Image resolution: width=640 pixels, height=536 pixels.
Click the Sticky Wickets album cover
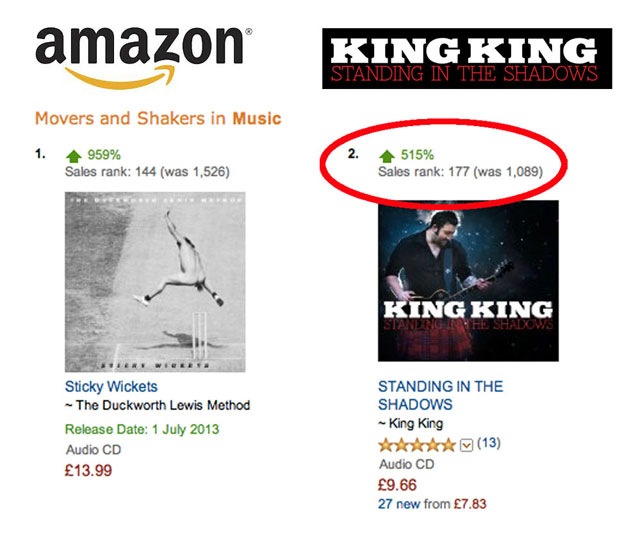[155, 282]
